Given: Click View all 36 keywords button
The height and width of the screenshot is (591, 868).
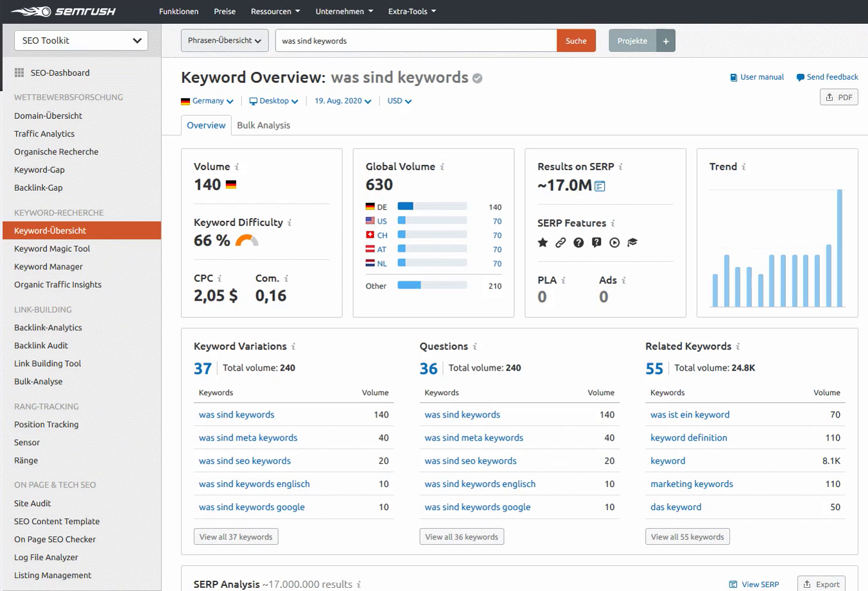Looking at the screenshot, I should pos(462,537).
